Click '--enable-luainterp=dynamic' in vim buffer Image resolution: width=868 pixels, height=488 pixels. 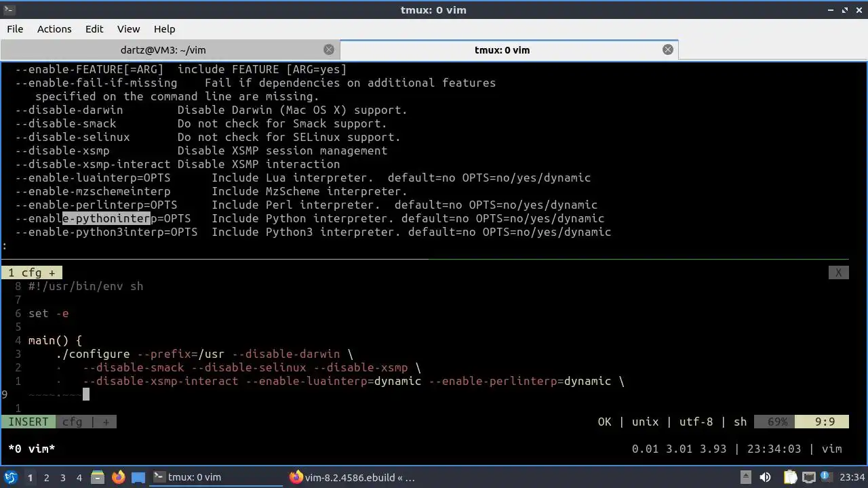334,381
